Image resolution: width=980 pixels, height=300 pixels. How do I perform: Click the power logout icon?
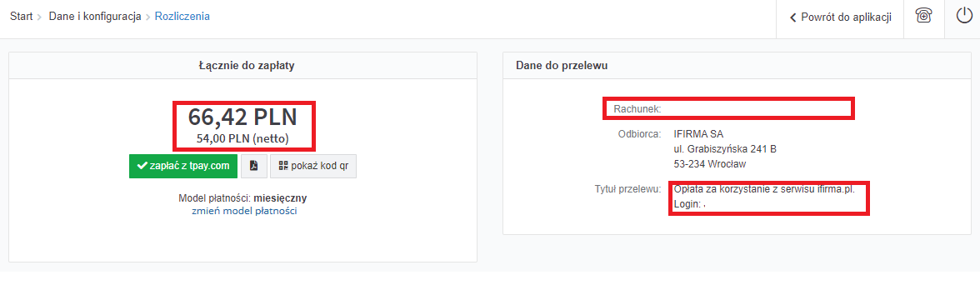point(963,17)
